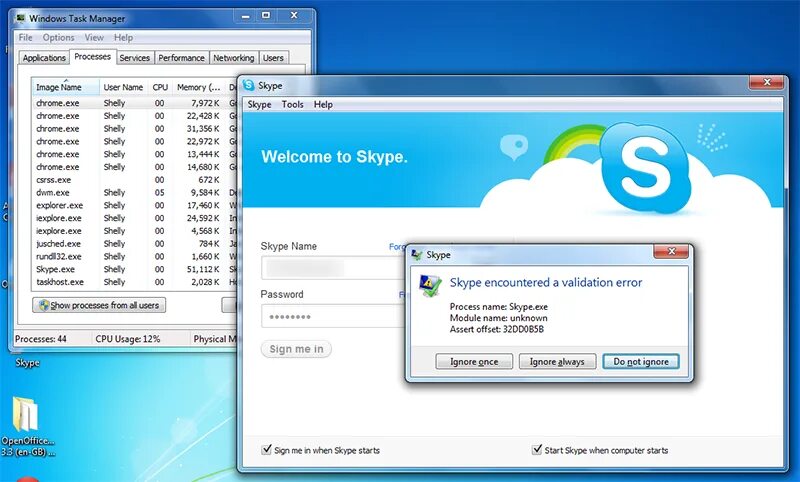
Task: Select Processes tab in Task Manager
Action: point(92,57)
